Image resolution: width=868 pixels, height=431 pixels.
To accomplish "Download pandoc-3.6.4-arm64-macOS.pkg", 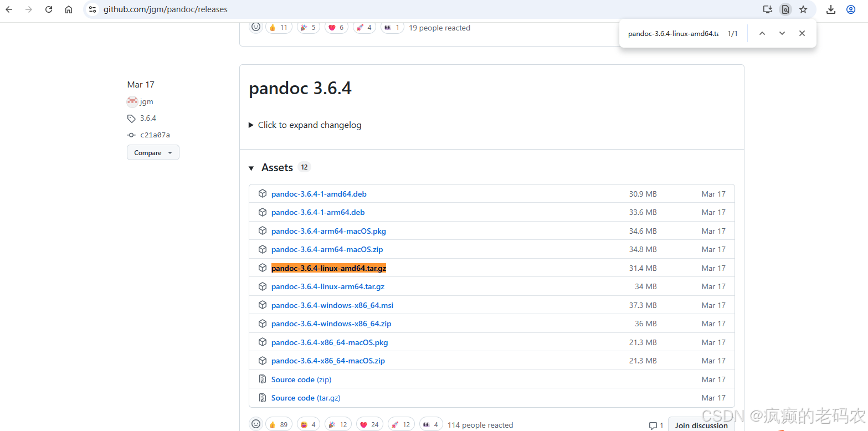I will tap(328, 231).
